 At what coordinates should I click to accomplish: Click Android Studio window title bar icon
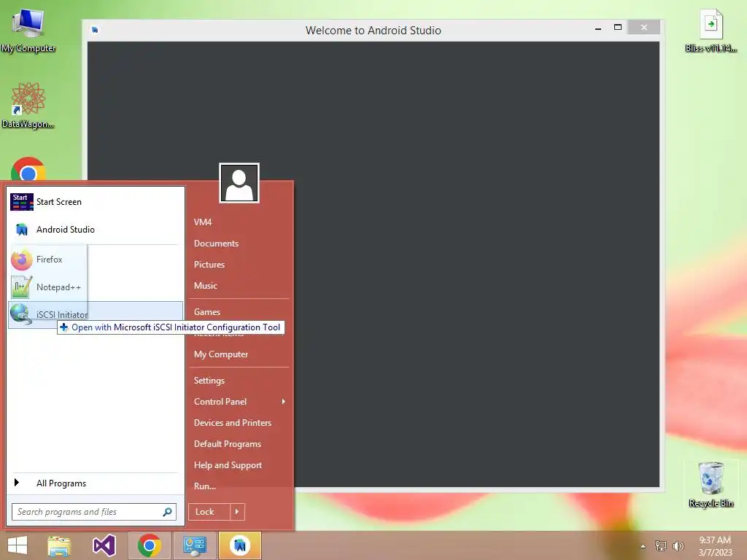[x=95, y=30]
